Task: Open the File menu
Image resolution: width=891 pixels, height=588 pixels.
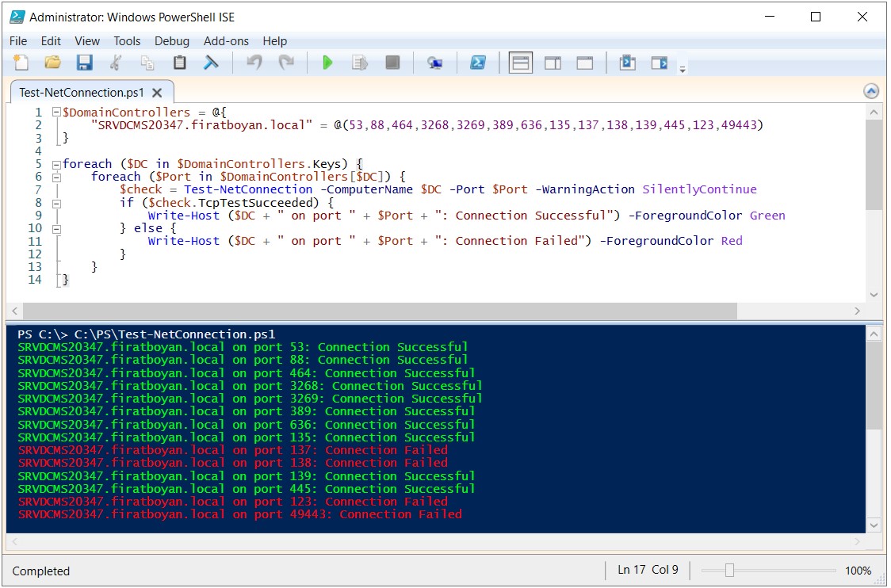Action: click(18, 41)
